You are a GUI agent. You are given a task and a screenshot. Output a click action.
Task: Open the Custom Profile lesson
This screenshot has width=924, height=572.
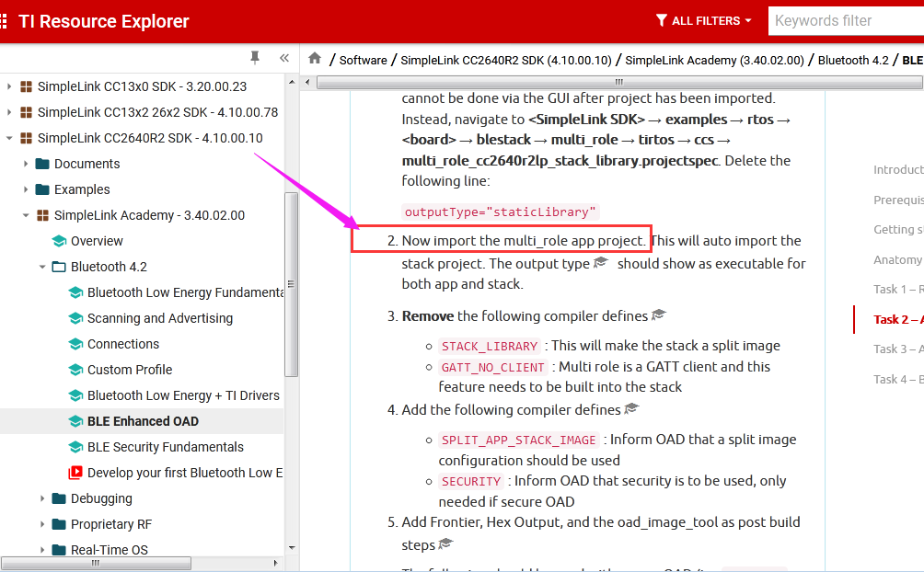(130, 370)
